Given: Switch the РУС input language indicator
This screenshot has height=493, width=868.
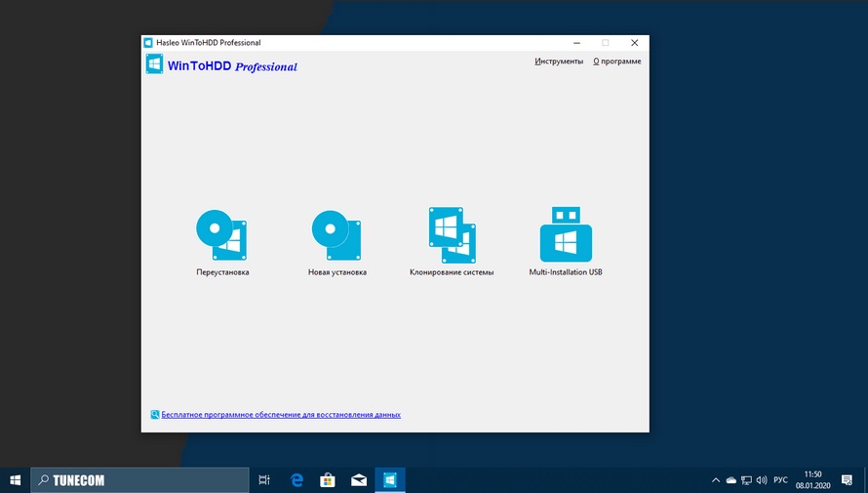Looking at the screenshot, I should coord(780,480).
